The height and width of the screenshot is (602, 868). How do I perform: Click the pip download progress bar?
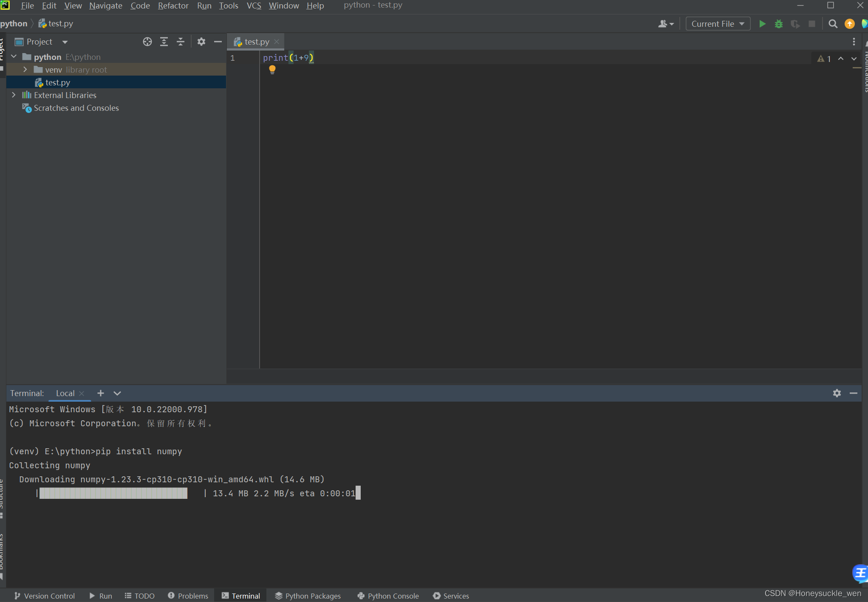pyautogui.click(x=113, y=493)
